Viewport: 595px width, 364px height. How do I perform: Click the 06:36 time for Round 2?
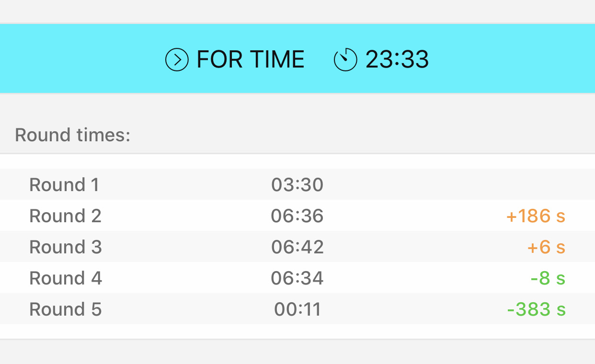pos(297,216)
